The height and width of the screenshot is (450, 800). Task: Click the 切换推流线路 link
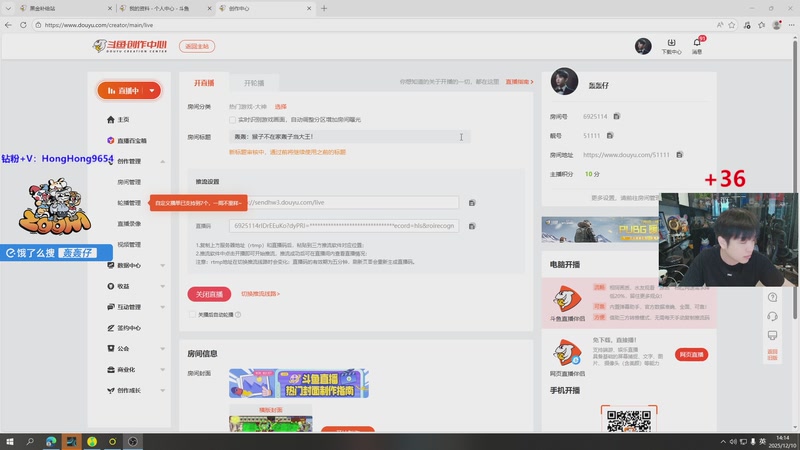coord(260,294)
